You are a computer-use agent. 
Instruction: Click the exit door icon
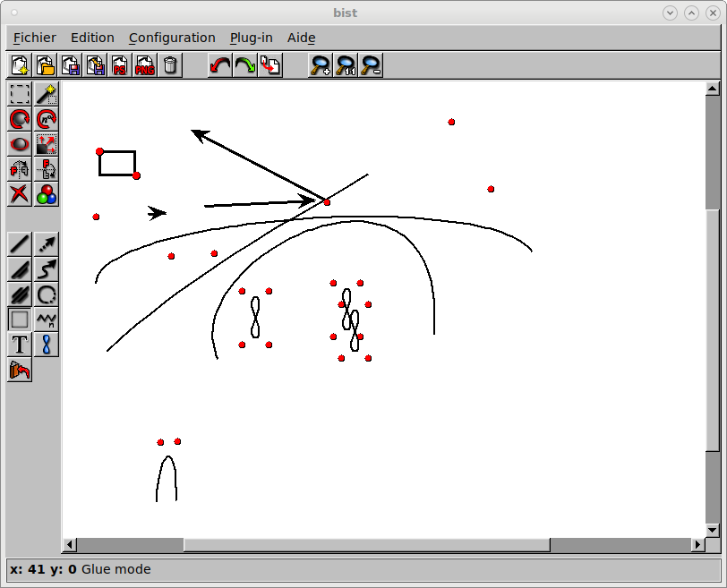(x=20, y=370)
